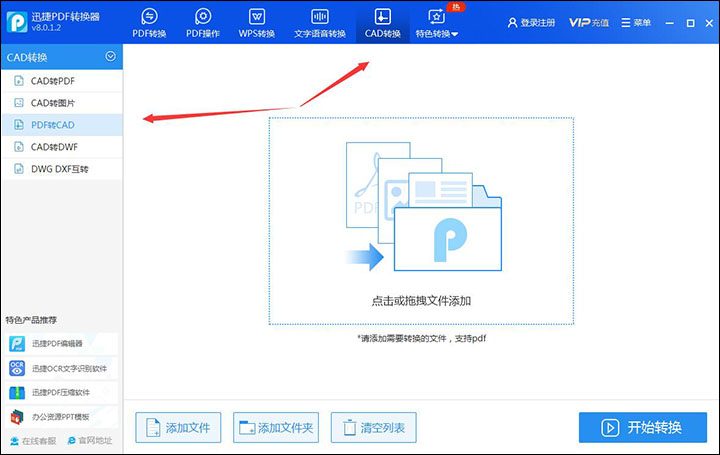Switch to the WPS转换 tab
This screenshot has width=720, height=455.
click(257, 23)
